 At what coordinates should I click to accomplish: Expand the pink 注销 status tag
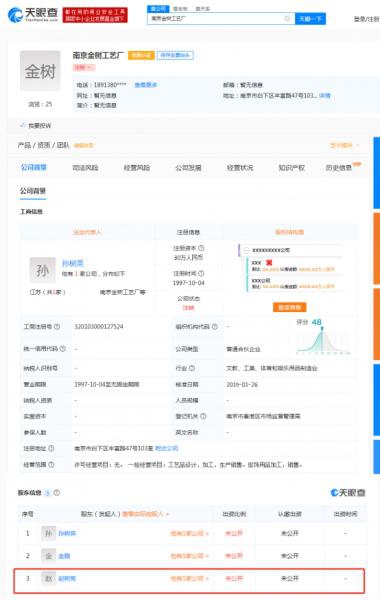pyautogui.click(x=84, y=67)
